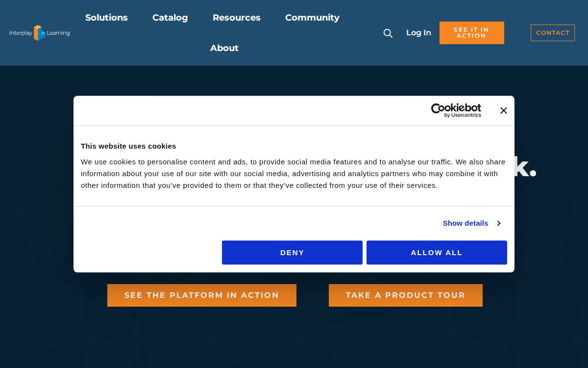
Task: Deny cookies with the Deny button
Action: [x=292, y=253]
